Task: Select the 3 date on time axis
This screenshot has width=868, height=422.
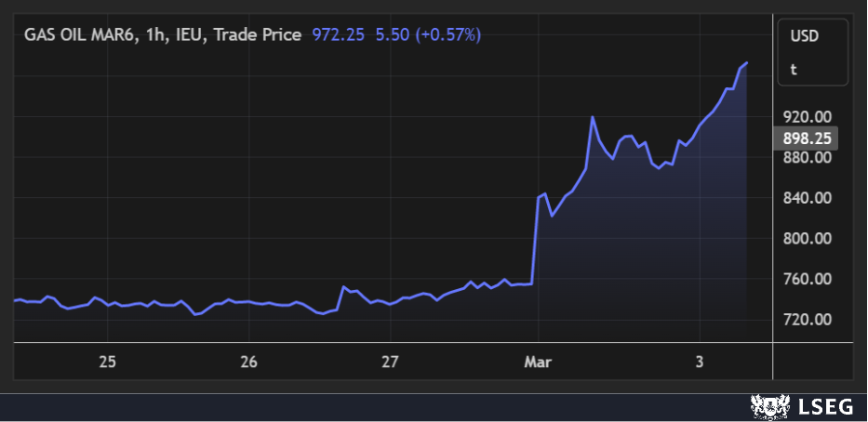Action: [x=700, y=361]
